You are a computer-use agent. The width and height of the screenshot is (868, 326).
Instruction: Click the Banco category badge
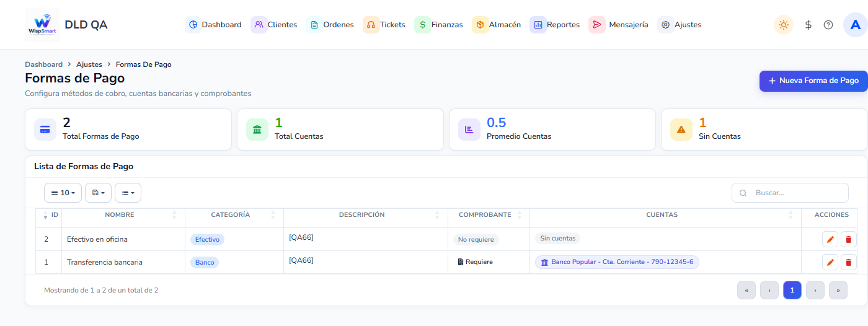click(205, 262)
